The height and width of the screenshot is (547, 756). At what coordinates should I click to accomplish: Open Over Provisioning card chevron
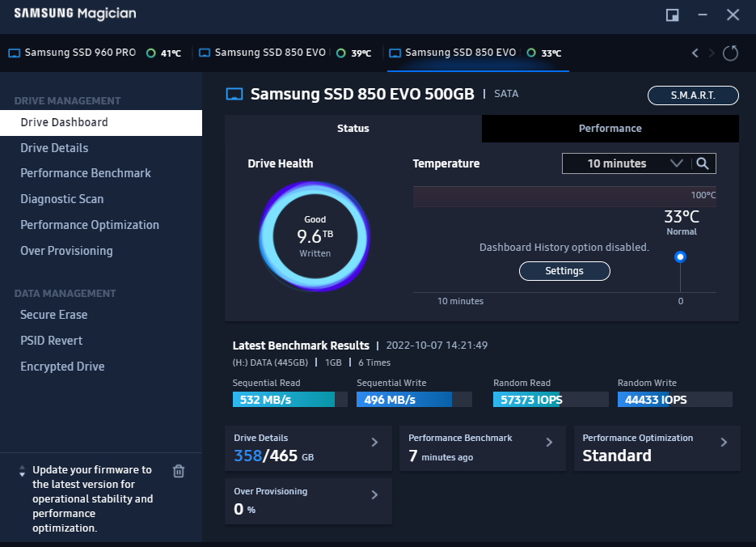tap(374, 495)
